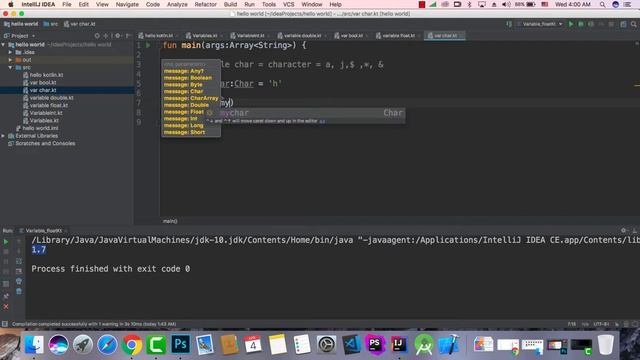Image resolution: width=640 pixels, height=360 pixels.
Task: Open Variables.kt in project tree
Action: tap(44, 121)
